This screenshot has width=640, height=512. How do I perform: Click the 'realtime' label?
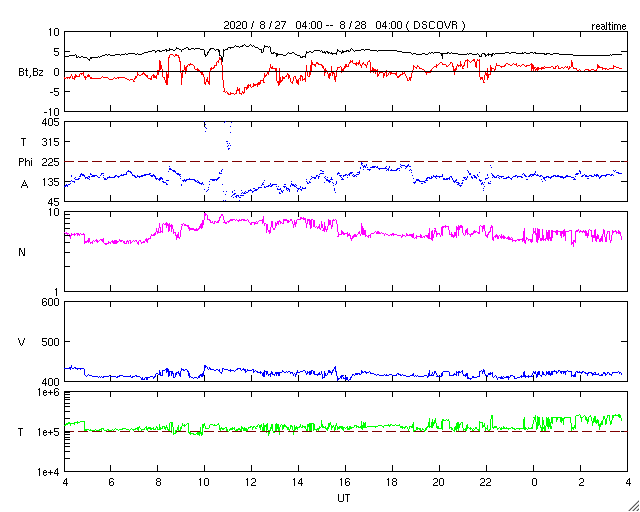pos(609,27)
